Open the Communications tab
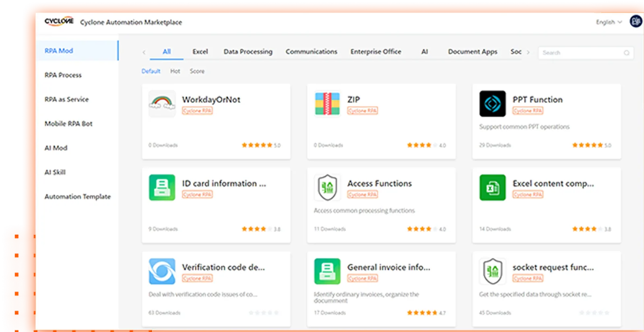This screenshot has height=332, width=644. 312,52
